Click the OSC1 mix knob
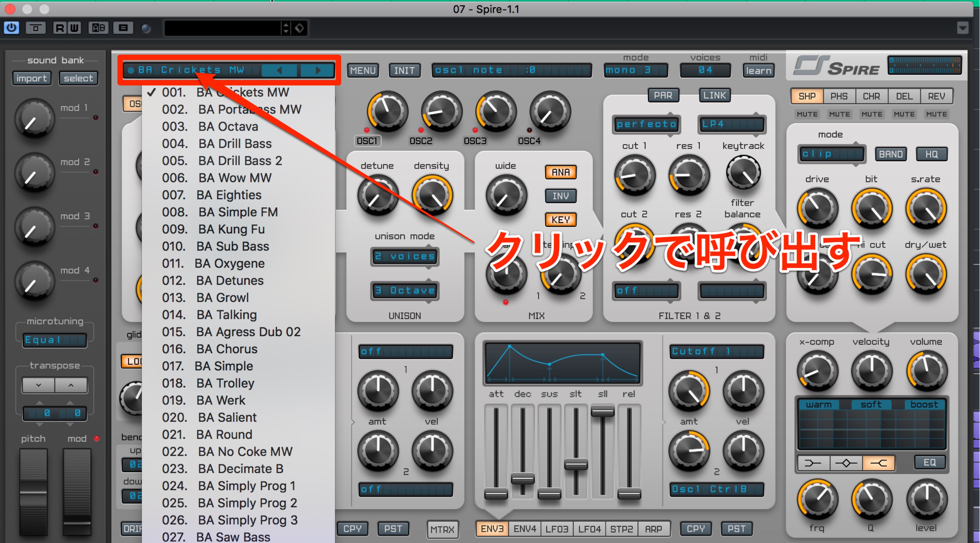The width and height of the screenshot is (980, 543). point(387,112)
